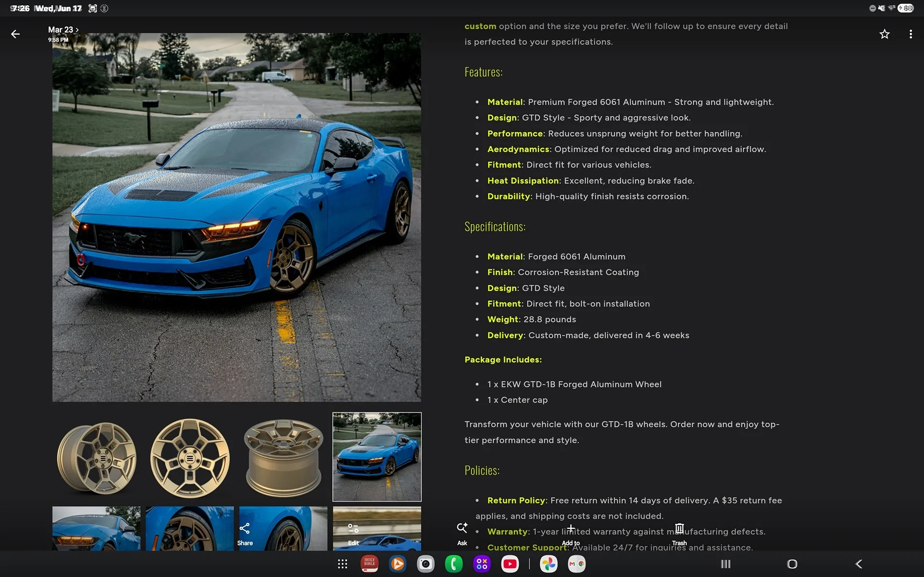924x577 pixels.
Task: Mark photo as favorite with star icon
Action: click(x=885, y=34)
